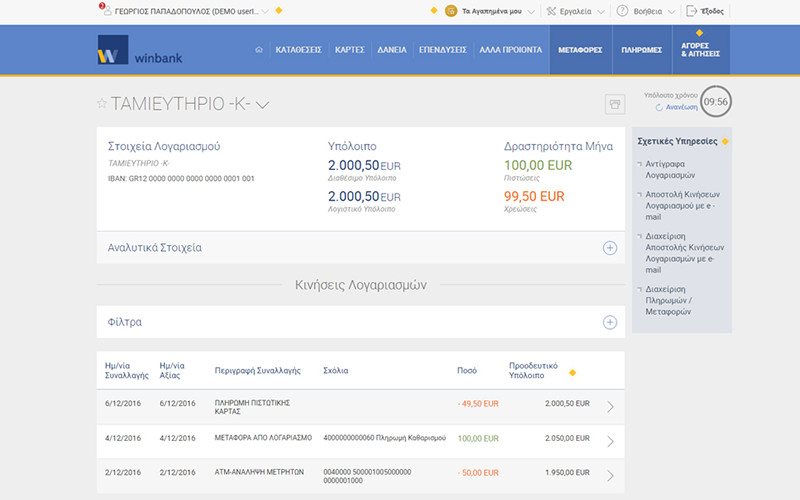Open the ΚΑΤΑΘΕΣΕΙΣ menu
Screen dimensions: 800x500
(x=298, y=49)
